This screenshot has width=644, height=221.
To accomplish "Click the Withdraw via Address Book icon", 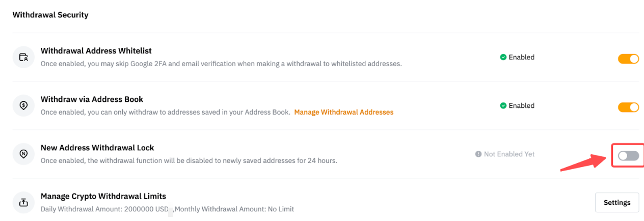I will 23,105.
